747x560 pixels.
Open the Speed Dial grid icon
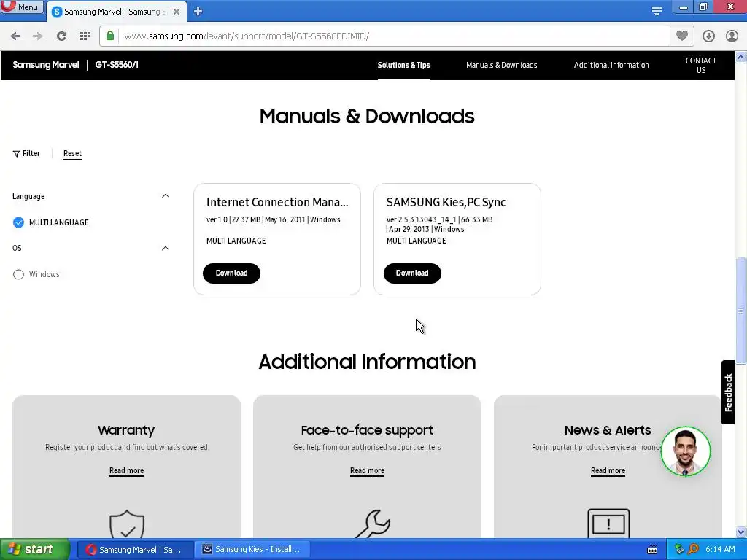tap(85, 36)
